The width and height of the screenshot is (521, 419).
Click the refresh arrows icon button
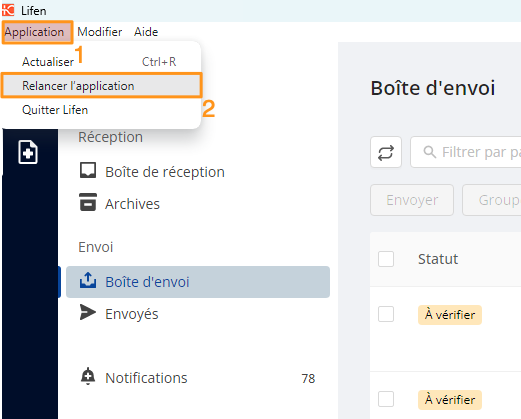click(x=386, y=152)
